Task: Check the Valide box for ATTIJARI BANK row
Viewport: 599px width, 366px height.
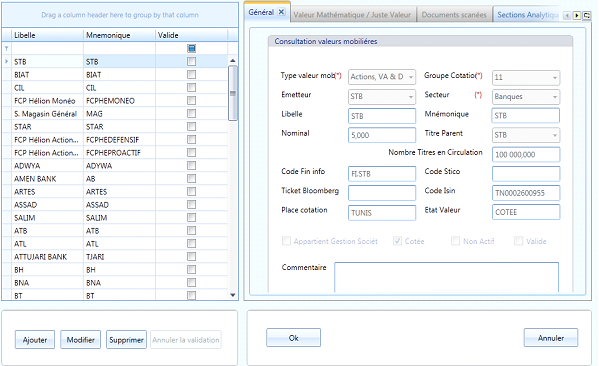Action: click(x=191, y=256)
